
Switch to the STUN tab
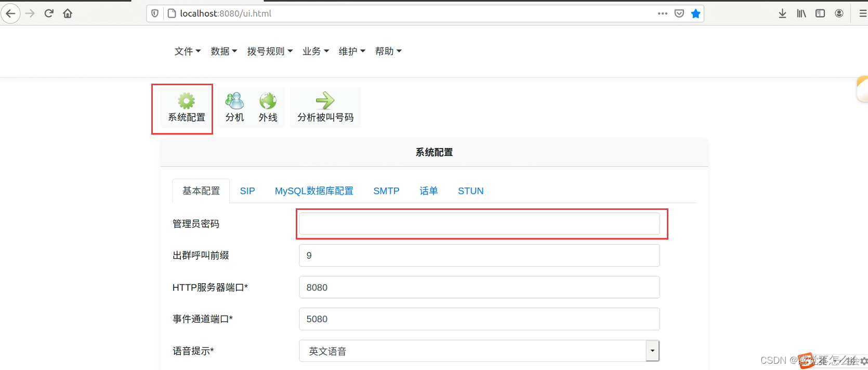[x=471, y=191]
